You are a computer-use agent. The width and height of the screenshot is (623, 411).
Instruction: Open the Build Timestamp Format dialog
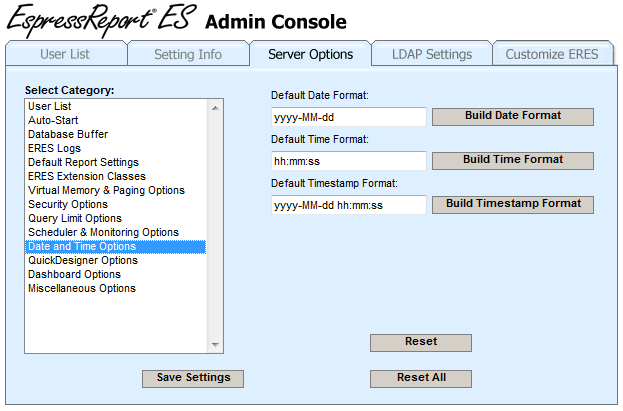(x=513, y=205)
